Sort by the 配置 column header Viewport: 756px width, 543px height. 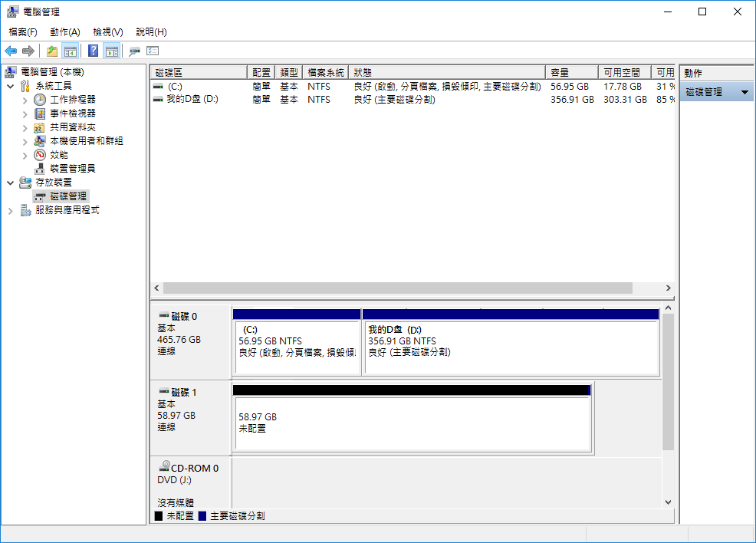coord(261,72)
